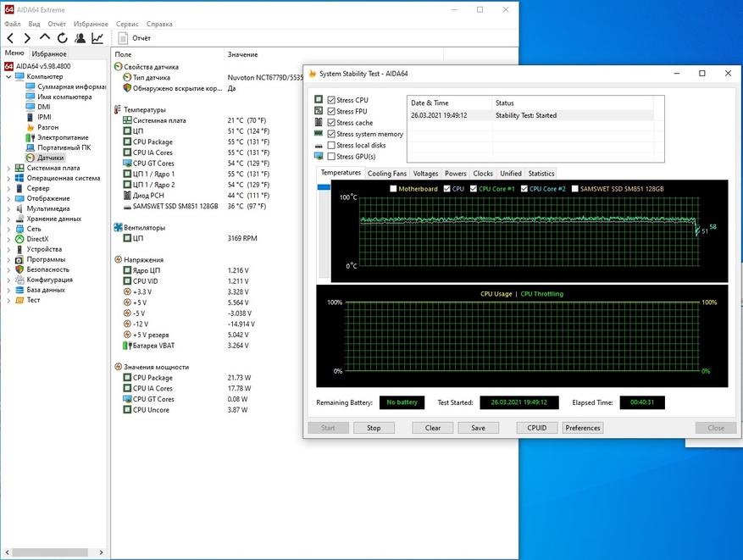Click the Системная плата motherboard icon in tree
The width and height of the screenshot is (743, 560).
pyautogui.click(x=19, y=169)
